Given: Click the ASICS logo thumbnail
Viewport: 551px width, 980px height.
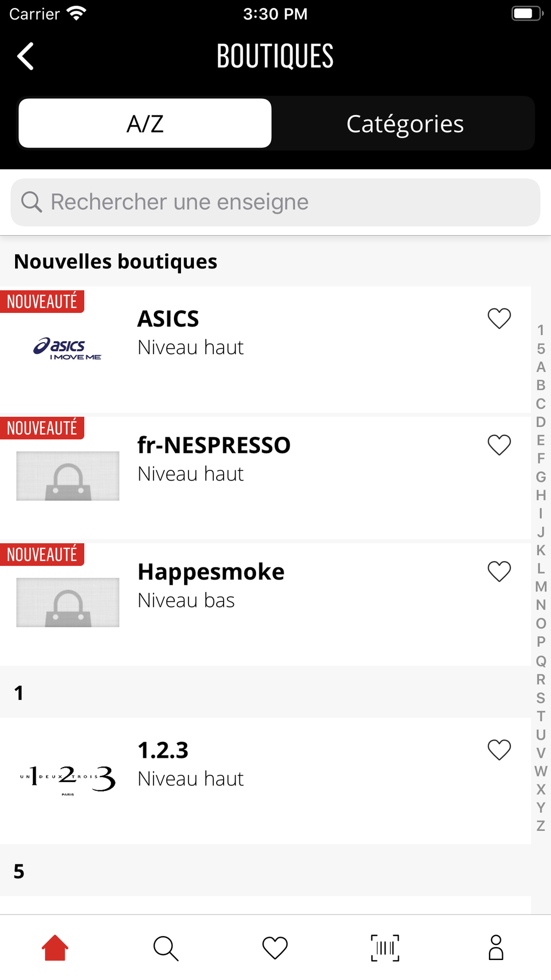Looking at the screenshot, I should tap(68, 349).
